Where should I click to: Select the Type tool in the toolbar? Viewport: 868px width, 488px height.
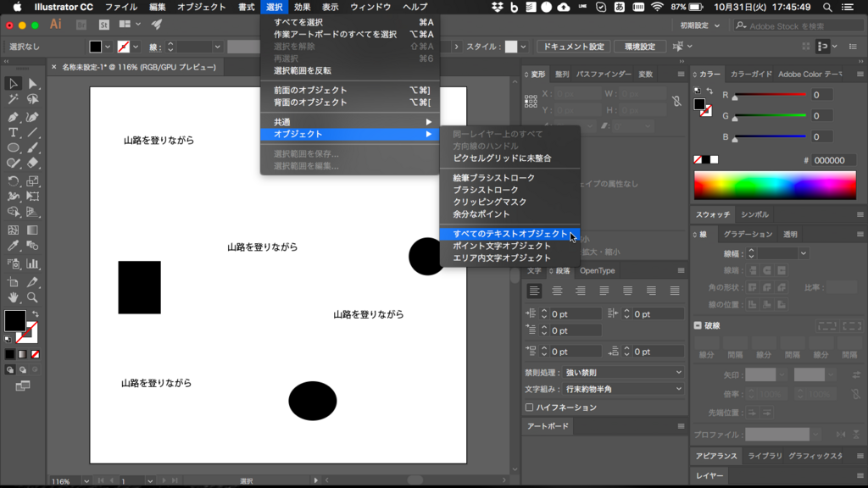(14, 133)
